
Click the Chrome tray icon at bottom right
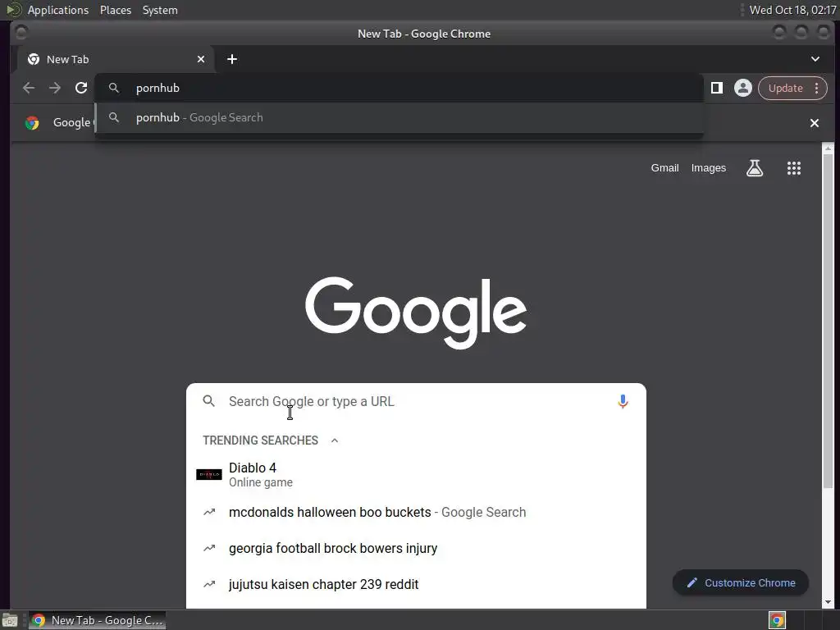(x=777, y=620)
